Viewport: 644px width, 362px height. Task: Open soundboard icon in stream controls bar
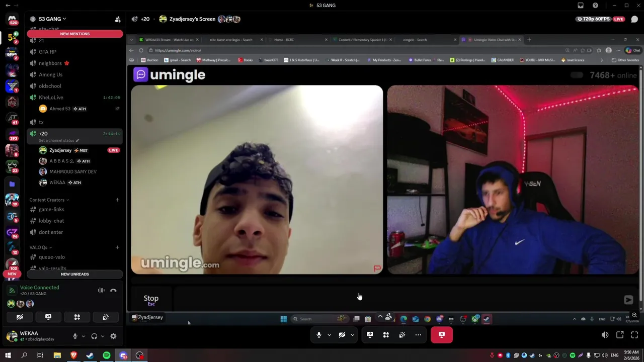[x=402, y=335]
